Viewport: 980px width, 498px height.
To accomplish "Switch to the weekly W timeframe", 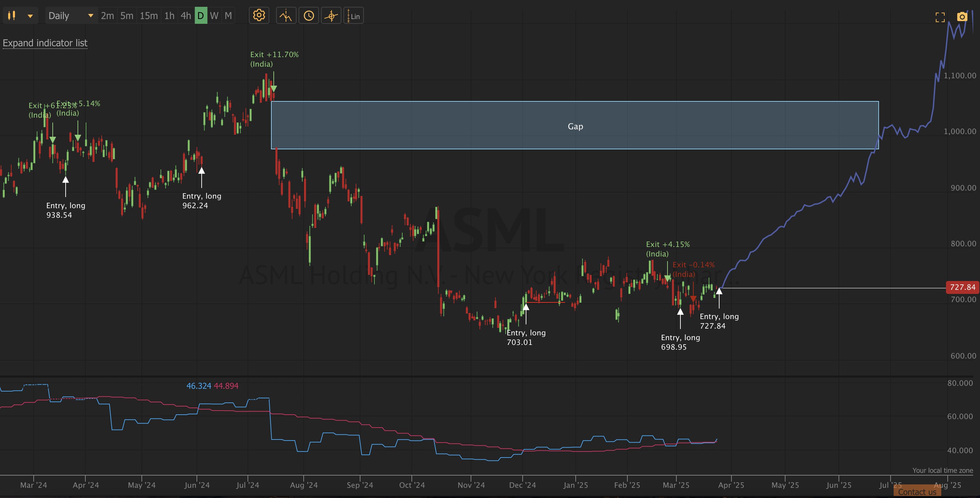I will [214, 16].
